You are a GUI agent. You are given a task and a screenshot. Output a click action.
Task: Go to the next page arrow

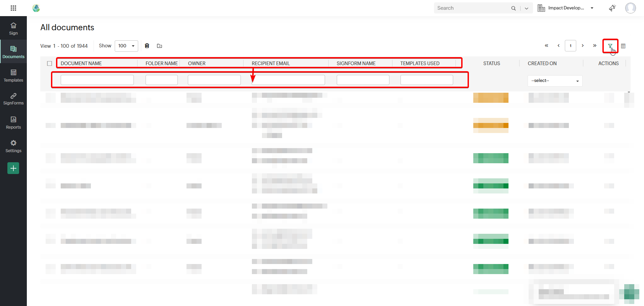coord(583,46)
